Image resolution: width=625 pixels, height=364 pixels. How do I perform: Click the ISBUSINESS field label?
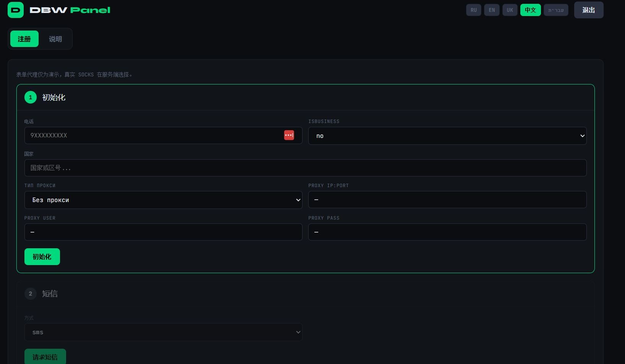[324, 121]
